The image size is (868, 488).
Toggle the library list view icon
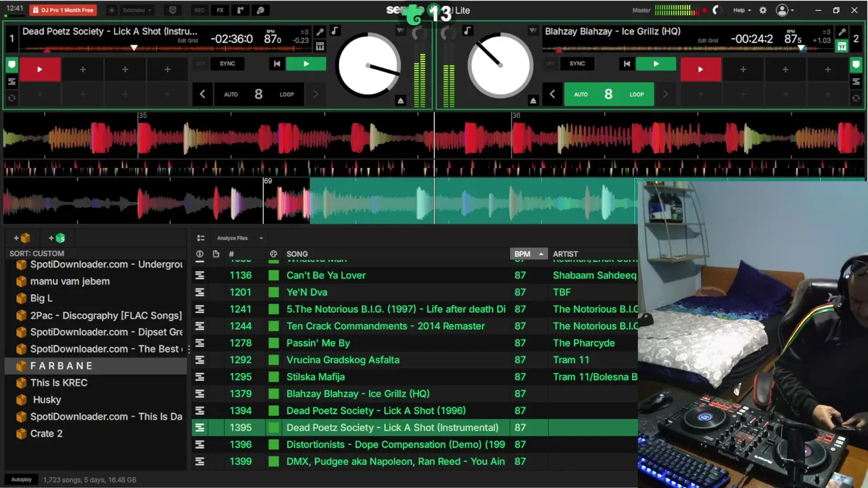(x=201, y=238)
